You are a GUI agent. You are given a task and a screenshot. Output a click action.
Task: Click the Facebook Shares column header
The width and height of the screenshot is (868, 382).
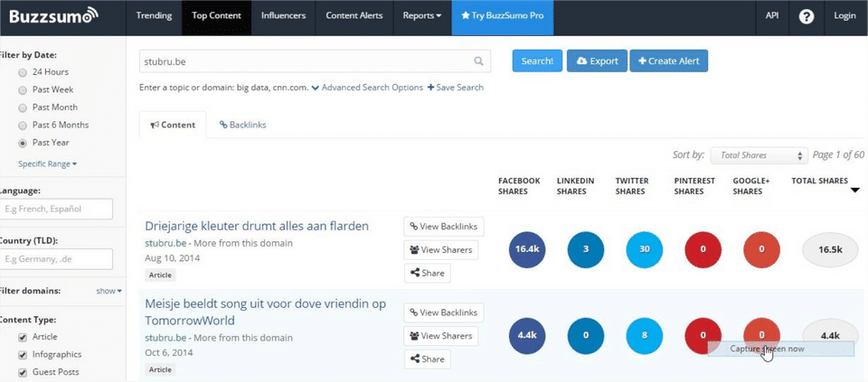pos(519,186)
